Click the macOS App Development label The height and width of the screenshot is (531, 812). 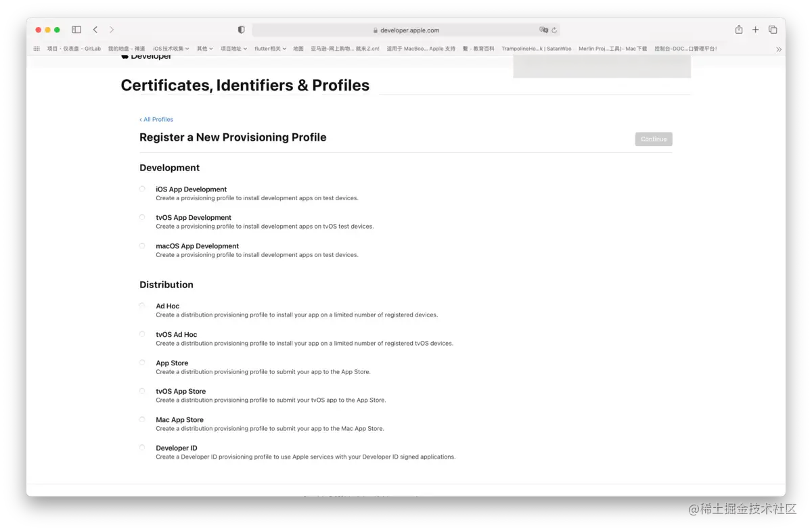(x=198, y=246)
